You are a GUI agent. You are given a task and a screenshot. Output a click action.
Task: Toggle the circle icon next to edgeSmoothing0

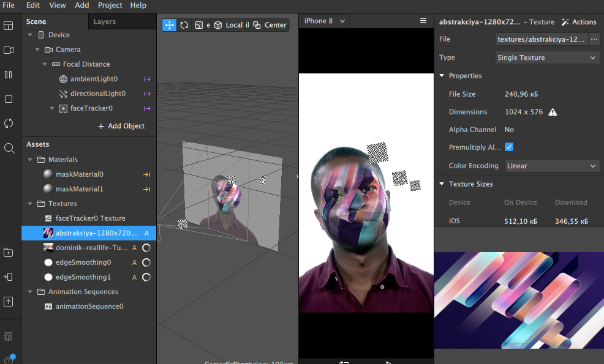pos(146,262)
